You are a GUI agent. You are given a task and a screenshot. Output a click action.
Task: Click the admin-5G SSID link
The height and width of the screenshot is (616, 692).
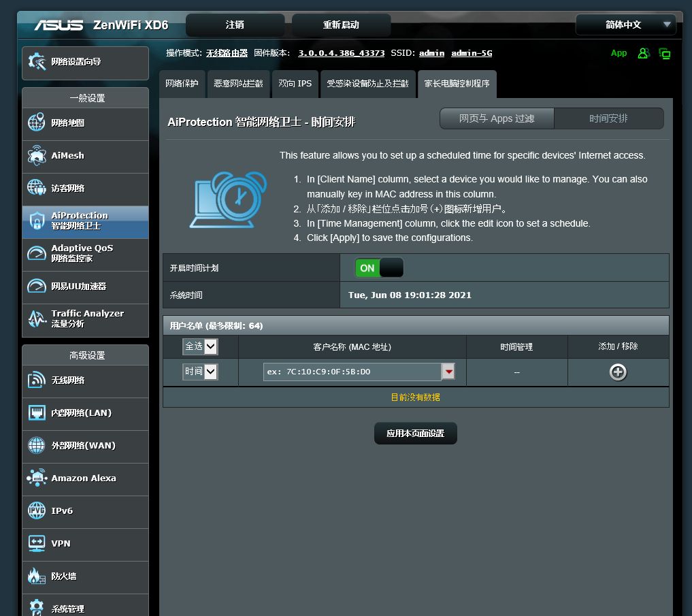[x=472, y=53]
